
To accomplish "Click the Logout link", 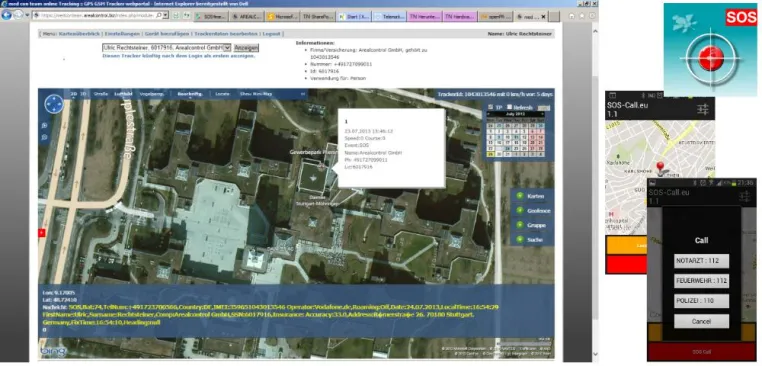I will (271, 34).
